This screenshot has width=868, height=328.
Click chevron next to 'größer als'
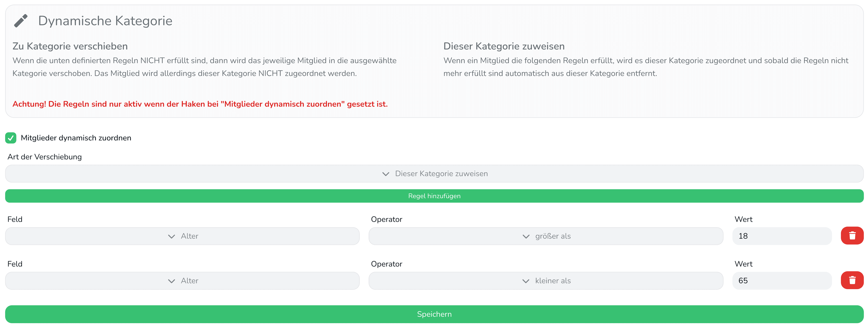click(526, 237)
